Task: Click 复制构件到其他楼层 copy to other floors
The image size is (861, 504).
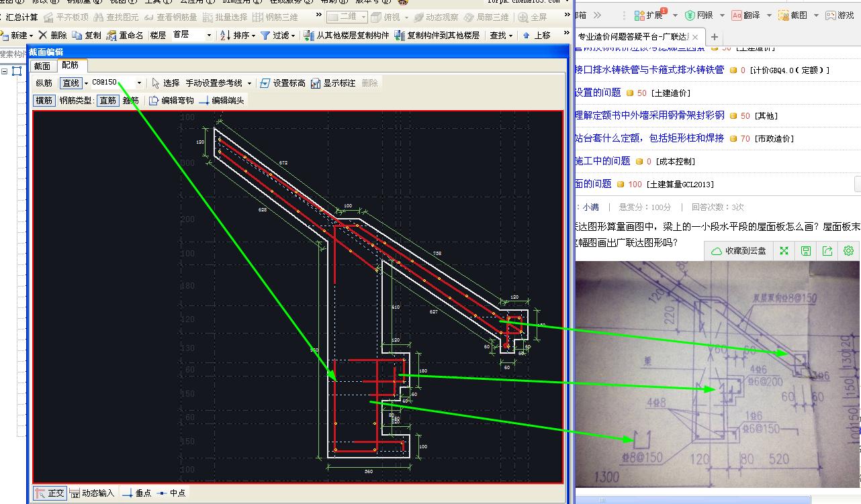Action: tap(437, 35)
